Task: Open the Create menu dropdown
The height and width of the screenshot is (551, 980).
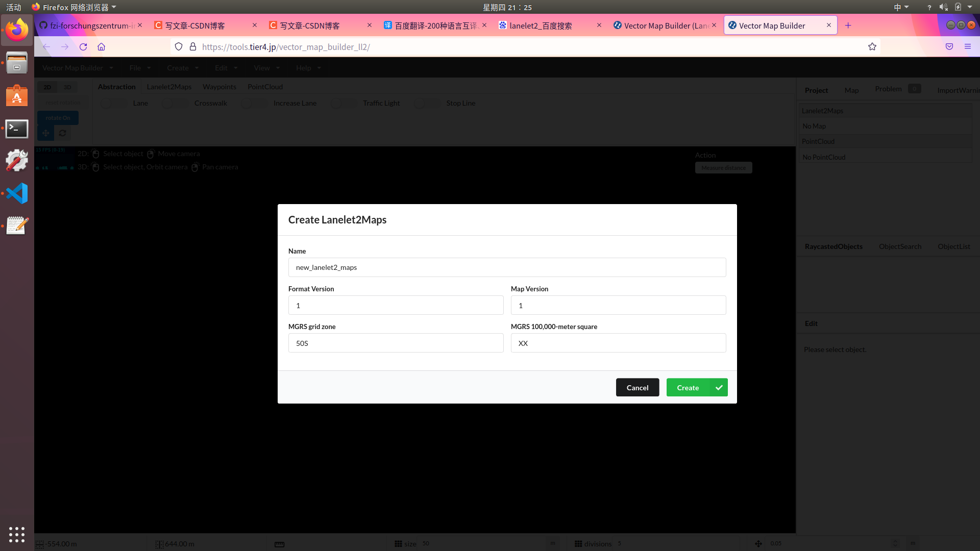Action: [x=182, y=68]
